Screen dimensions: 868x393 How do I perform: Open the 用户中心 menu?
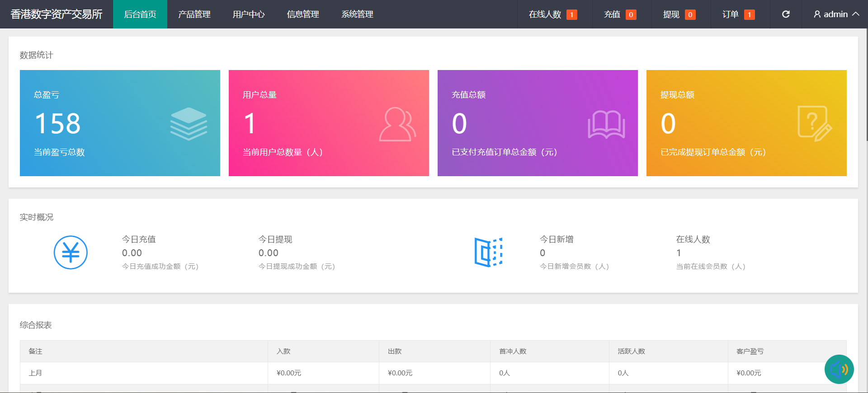249,14
